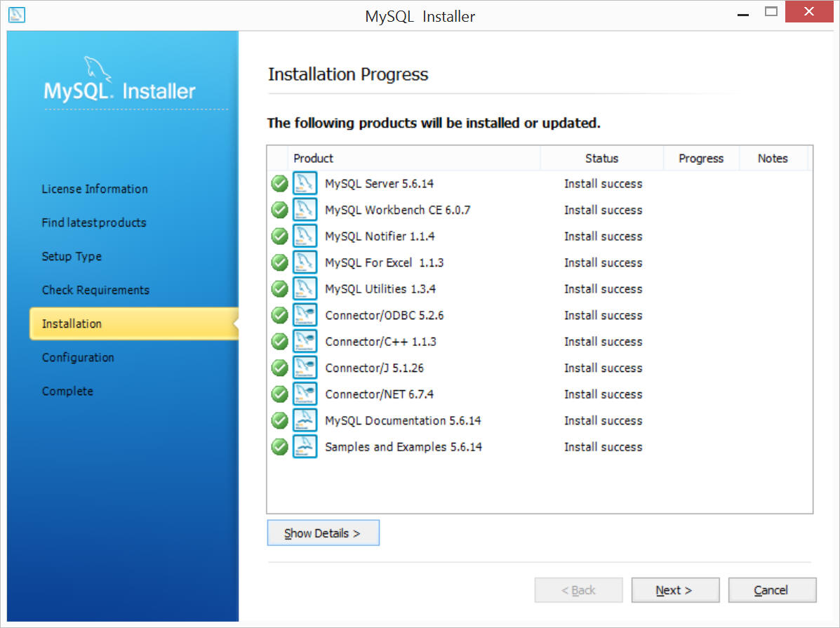The image size is (840, 628).
Task: Click the MySQL For Excel 1.1.3 product icon
Action: point(305,262)
